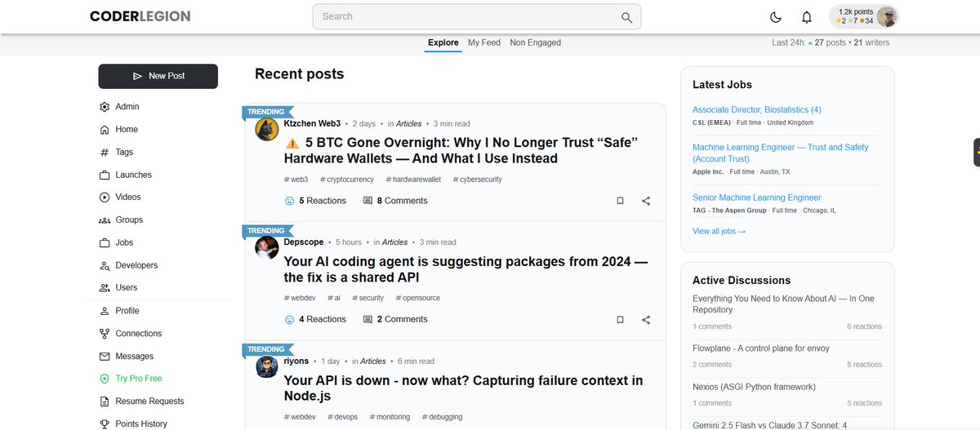Click the Connections network icon
Screen dimensions: 980x430
[105, 334]
